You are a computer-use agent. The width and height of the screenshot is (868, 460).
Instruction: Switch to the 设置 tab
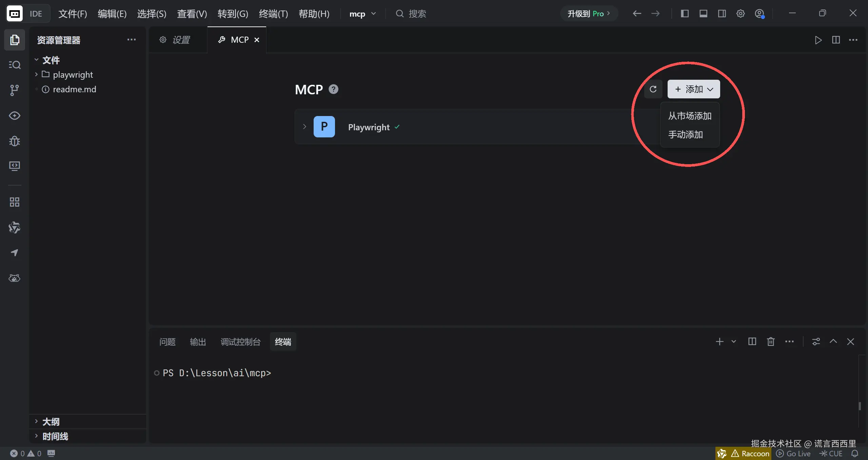point(176,40)
